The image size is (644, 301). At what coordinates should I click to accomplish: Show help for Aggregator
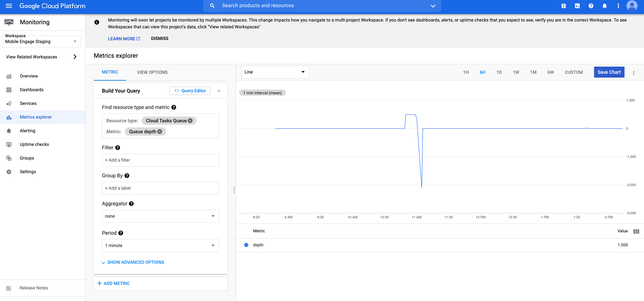point(131,204)
